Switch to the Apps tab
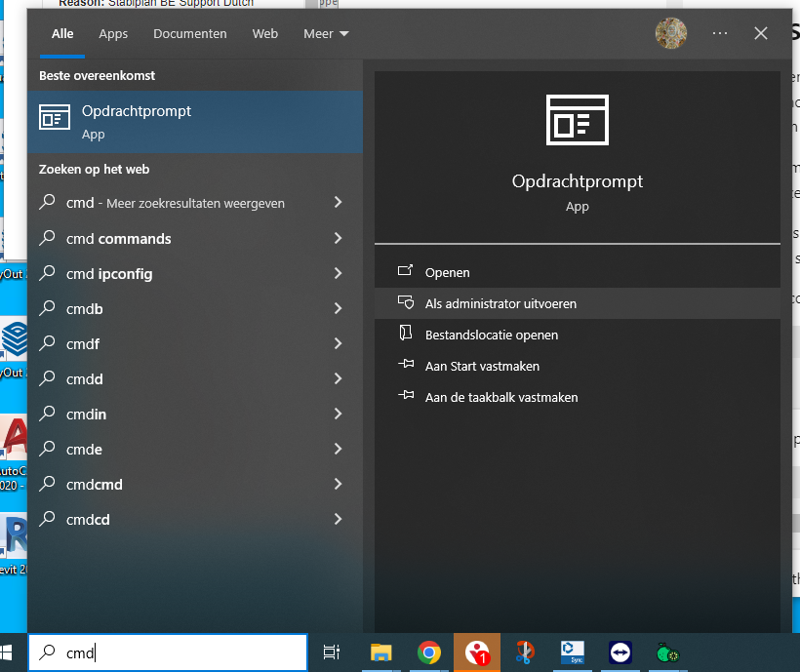The height and width of the screenshot is (672, 800). click(113, 34)
